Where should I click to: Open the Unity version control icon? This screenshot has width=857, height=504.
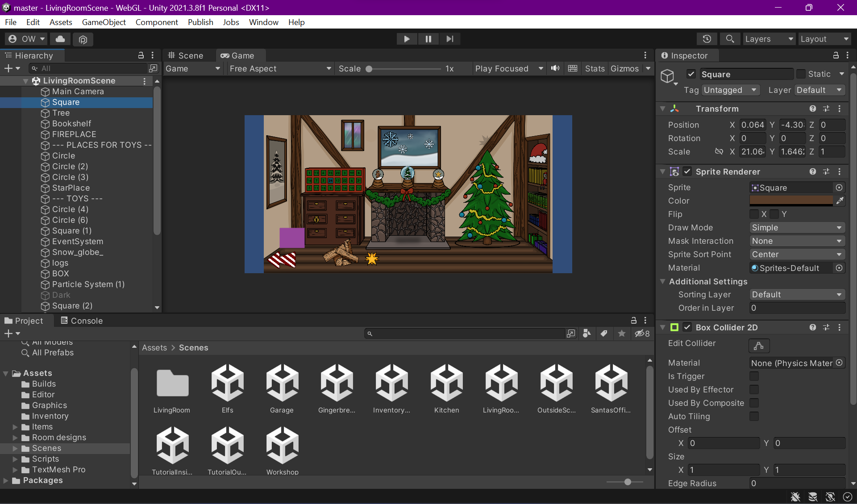(83, 39)
